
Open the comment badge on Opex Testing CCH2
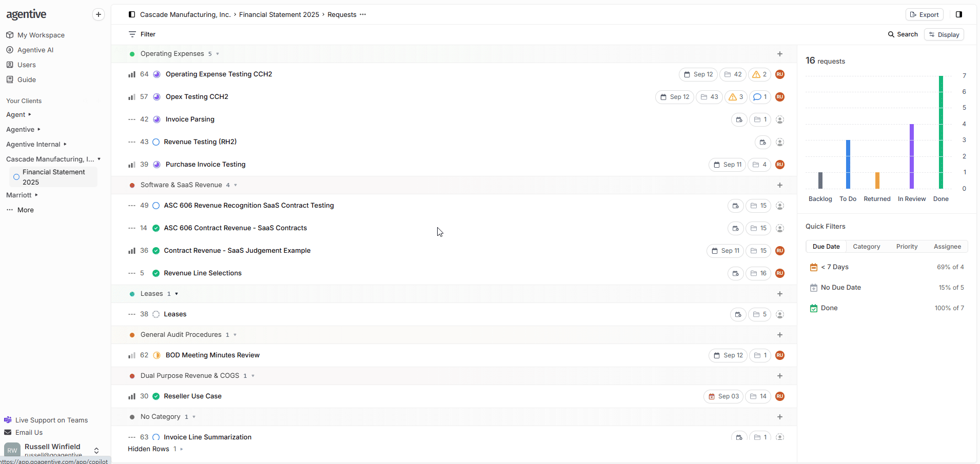tap(760, 97)
